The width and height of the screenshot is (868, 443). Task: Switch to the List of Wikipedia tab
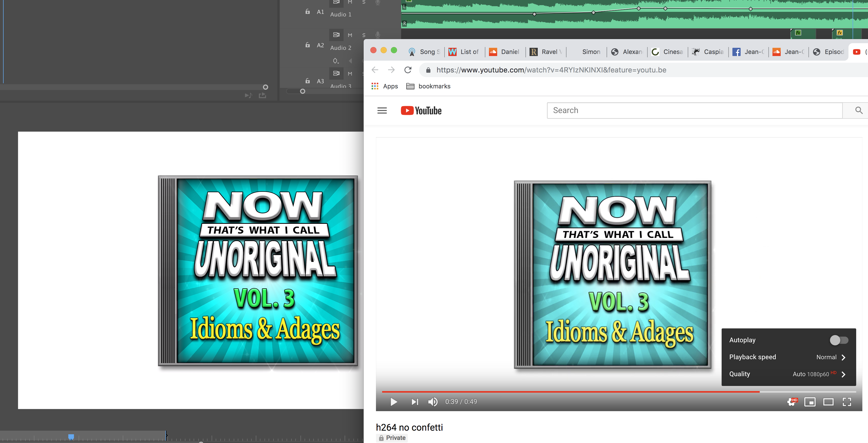click(x=464, y=52)
